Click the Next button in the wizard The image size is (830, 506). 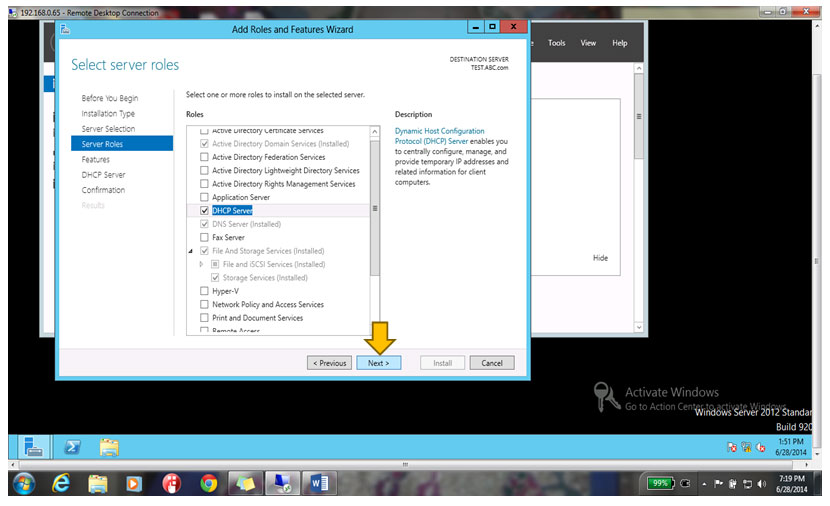click(x=378, y=363)
